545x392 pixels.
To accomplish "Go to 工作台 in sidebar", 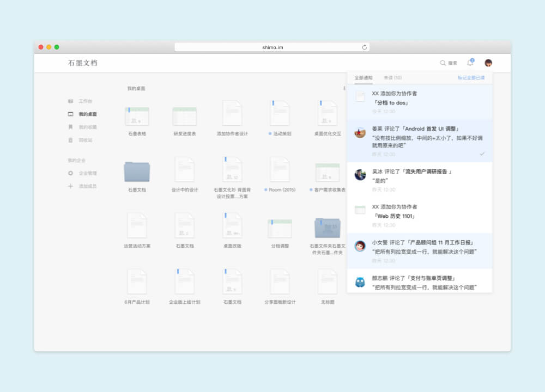I will pos(85,101).
